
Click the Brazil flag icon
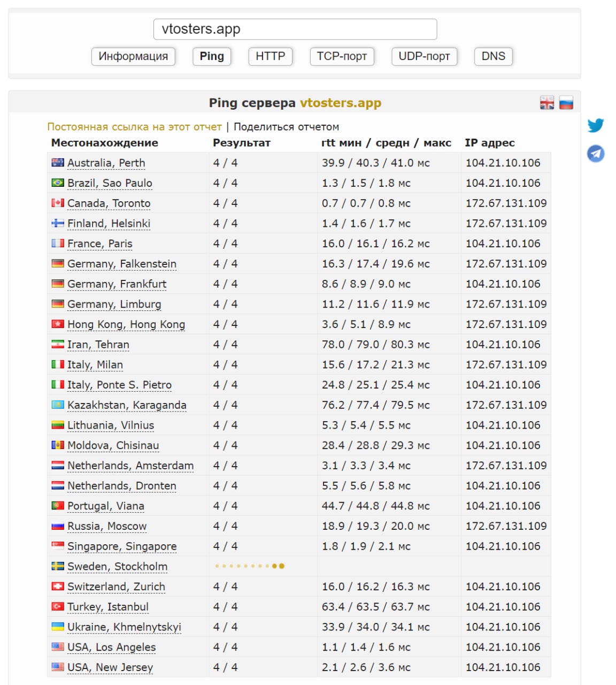pyautogui.click(x=58, y=183)
